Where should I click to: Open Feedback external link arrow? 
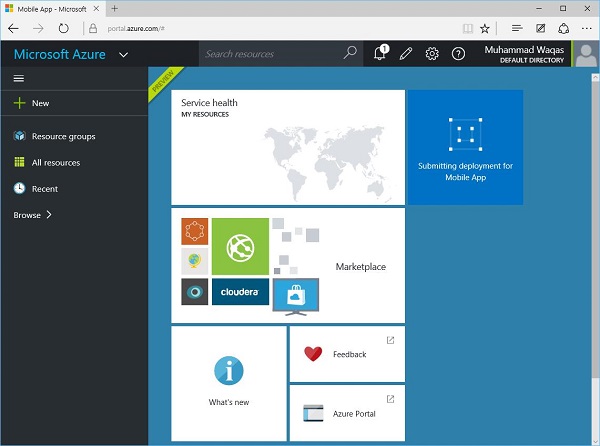pos(390,340)
